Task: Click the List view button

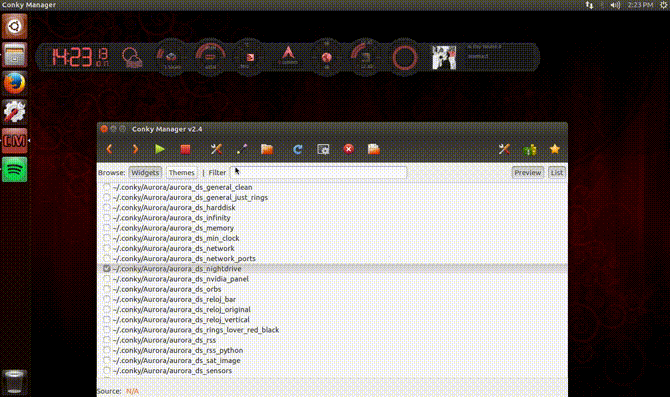Action: point(557,173)
